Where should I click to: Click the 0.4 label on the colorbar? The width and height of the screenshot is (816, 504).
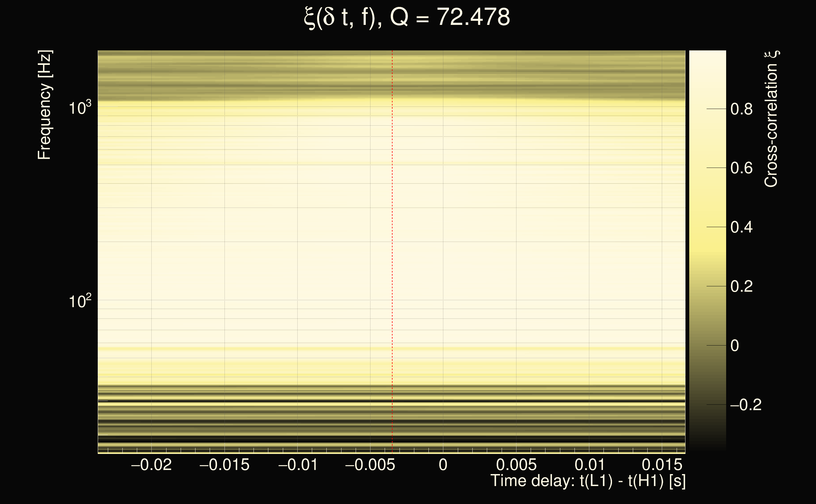(x=741, y=227)
